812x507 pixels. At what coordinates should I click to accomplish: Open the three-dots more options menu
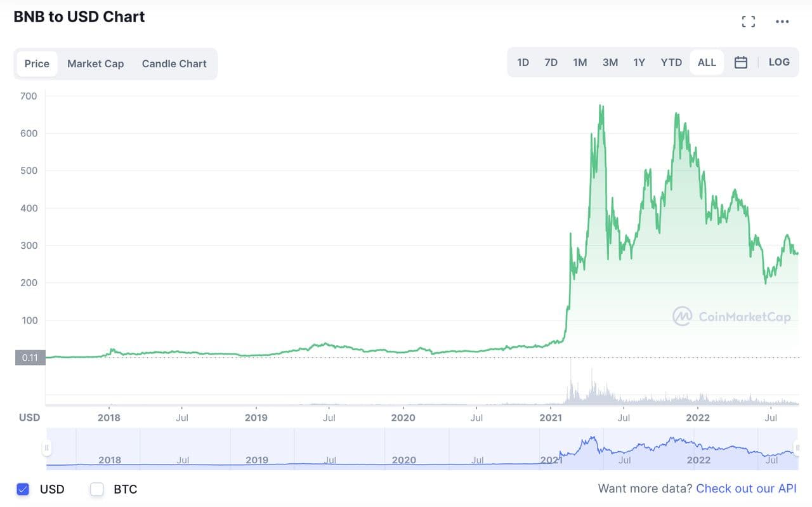click(x=782, y=22)
